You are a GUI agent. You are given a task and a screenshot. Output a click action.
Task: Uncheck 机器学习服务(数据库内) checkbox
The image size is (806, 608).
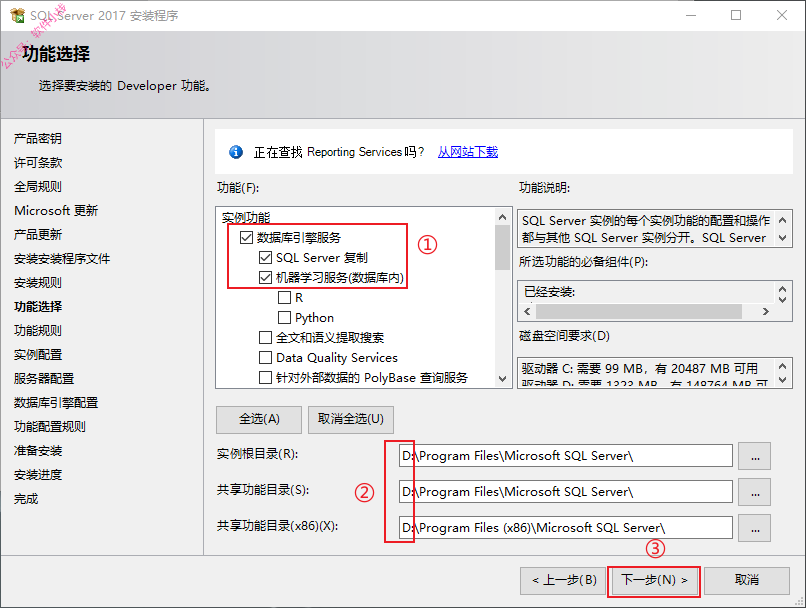[x=265, y=278]
